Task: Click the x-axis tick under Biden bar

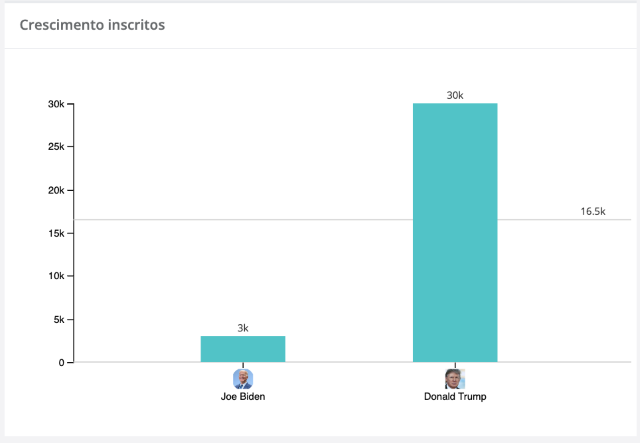Action: click(243, 365)
